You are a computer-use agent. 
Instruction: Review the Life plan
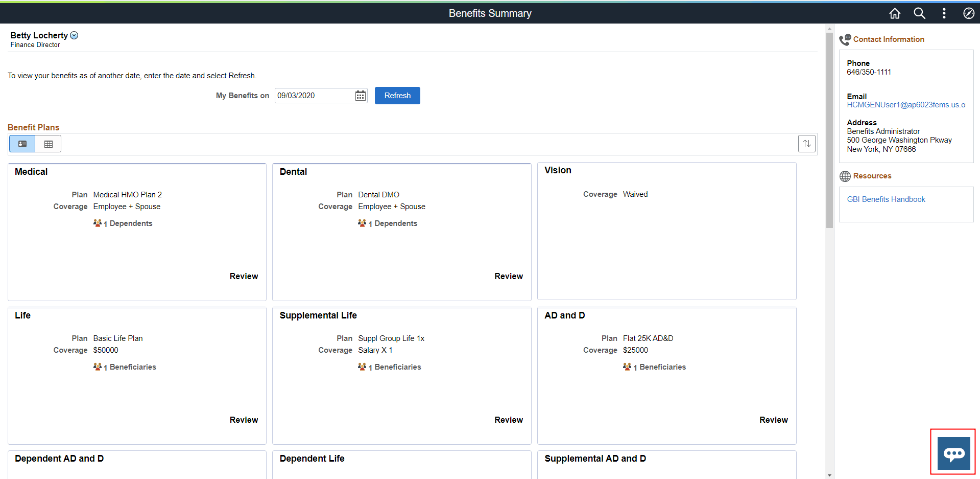point(244,420)
